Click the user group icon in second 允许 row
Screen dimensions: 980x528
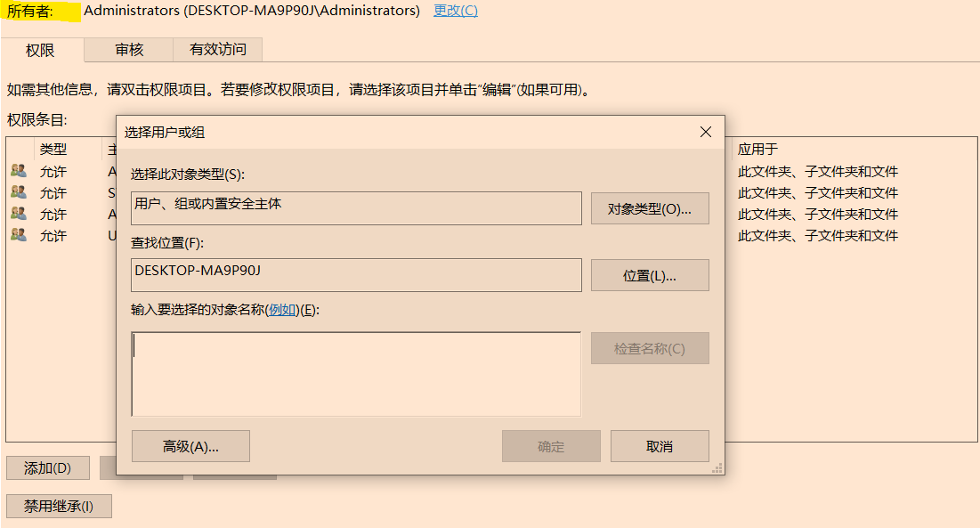[19, 191]
